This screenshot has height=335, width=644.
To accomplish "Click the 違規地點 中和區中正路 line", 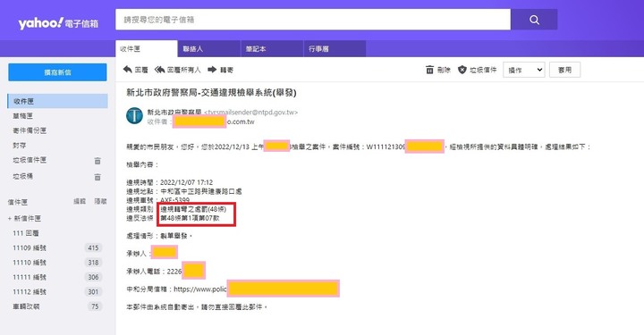I will pyautogui.click(x=184, y=191).
